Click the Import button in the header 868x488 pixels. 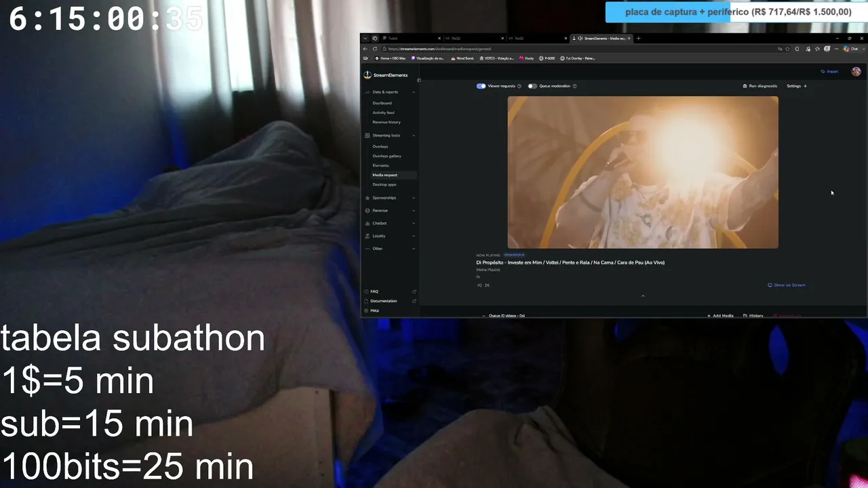829,71
